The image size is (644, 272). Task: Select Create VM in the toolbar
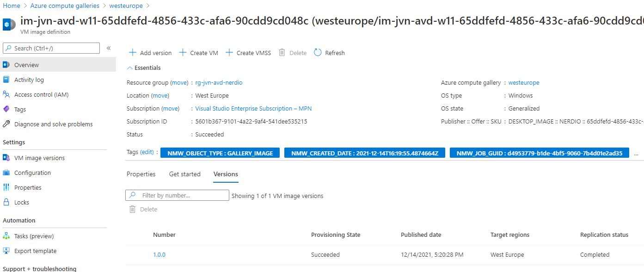tap(198, 52)
